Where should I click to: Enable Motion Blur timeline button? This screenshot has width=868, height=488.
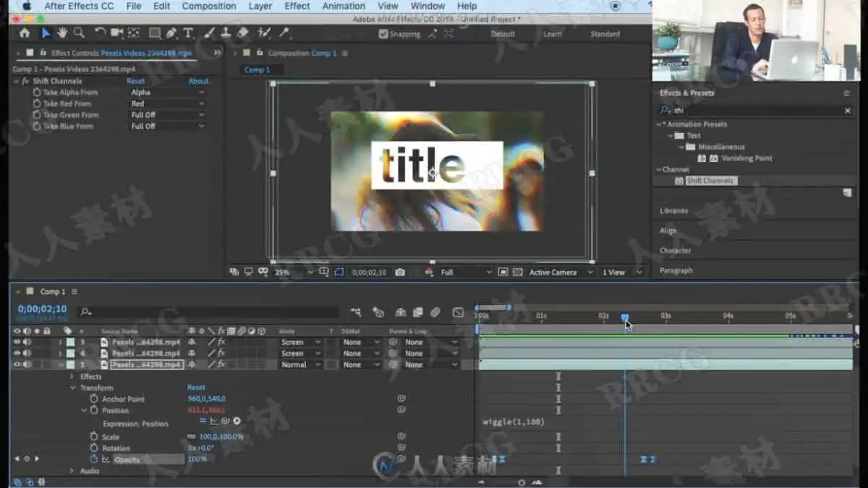[x=435, y=312]
